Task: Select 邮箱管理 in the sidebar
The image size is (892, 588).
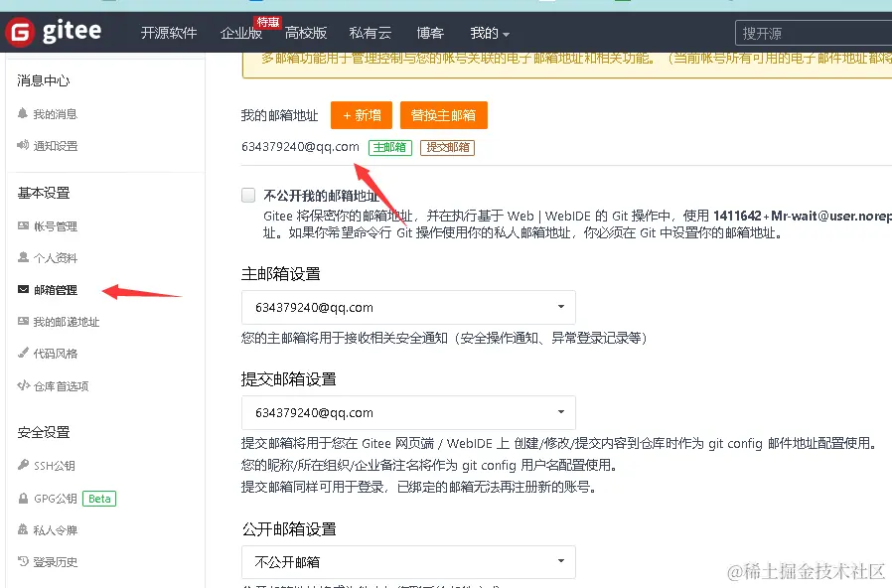Action: coord(56,290)
